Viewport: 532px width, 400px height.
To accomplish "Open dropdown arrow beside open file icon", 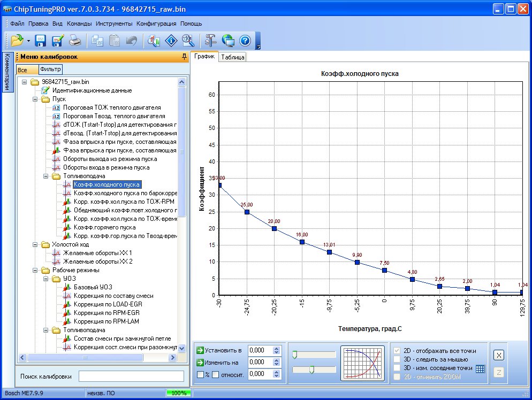I will [x=28, y=41].
